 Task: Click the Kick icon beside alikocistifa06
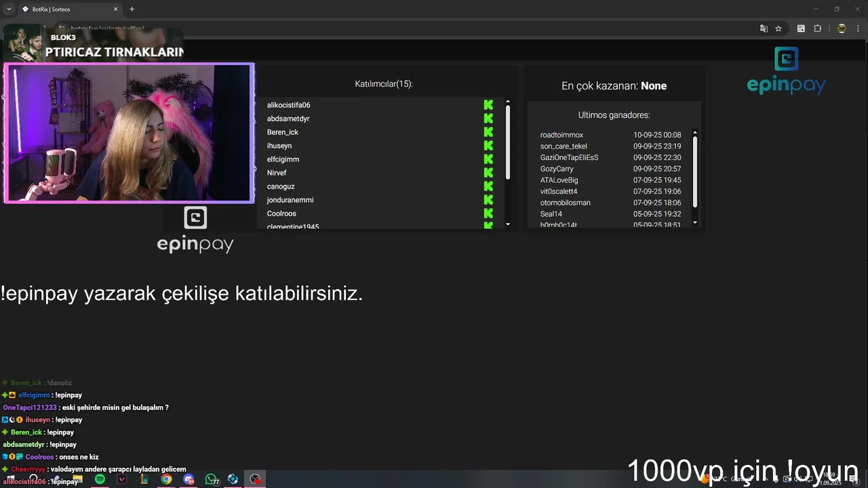pos(488,105)
